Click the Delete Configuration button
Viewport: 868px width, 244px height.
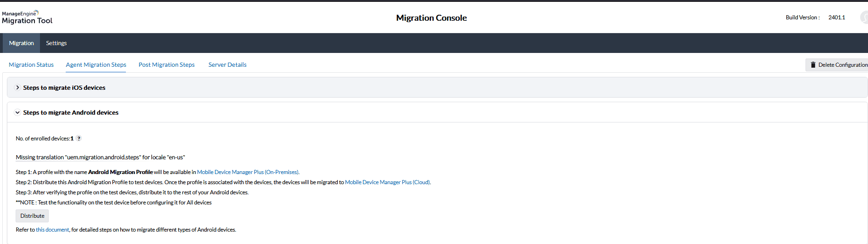coord(838,65)
